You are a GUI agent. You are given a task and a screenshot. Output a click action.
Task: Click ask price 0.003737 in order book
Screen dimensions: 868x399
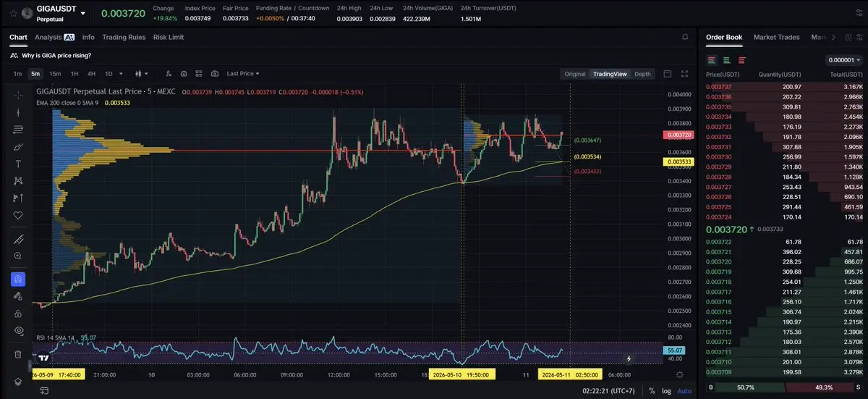[x=718, y=87]
